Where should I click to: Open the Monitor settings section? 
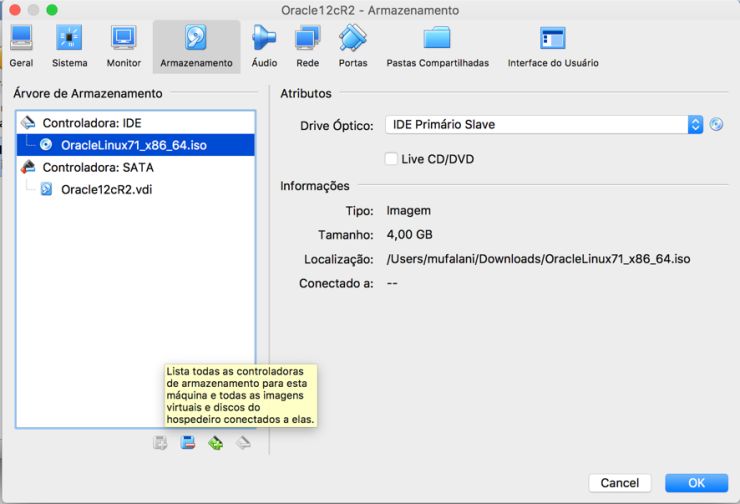tap(124, 46)
